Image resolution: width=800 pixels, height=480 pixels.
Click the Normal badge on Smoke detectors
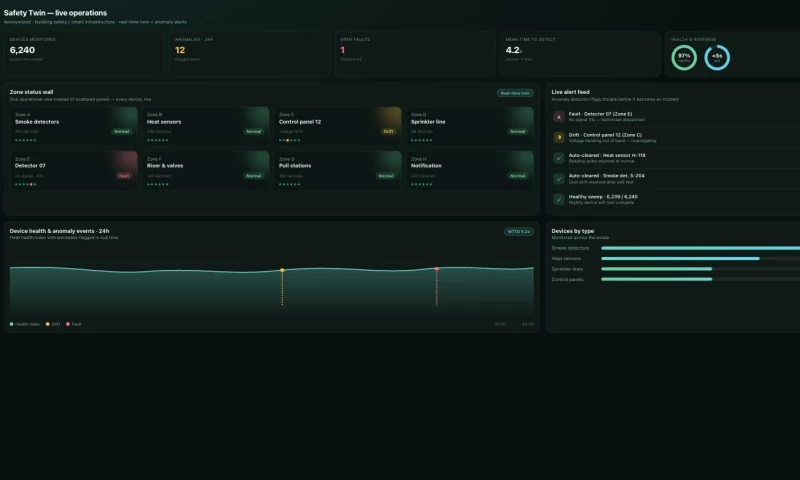tap(121, 132)
